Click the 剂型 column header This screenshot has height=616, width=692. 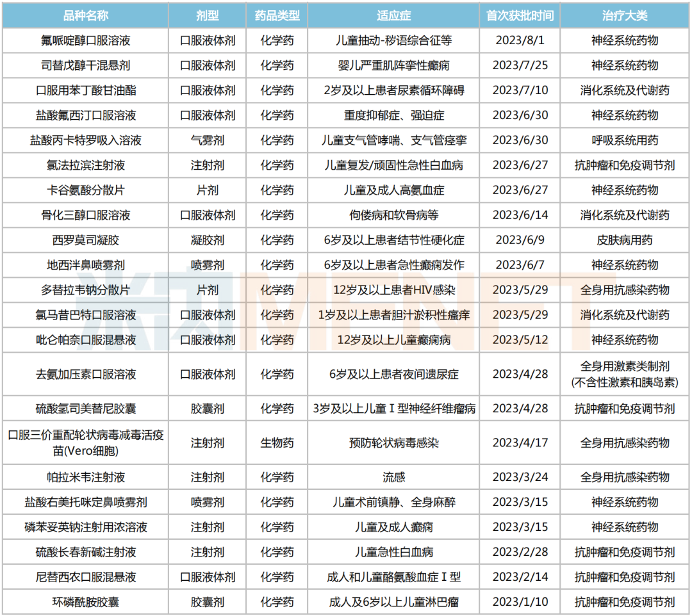point(206,15)
